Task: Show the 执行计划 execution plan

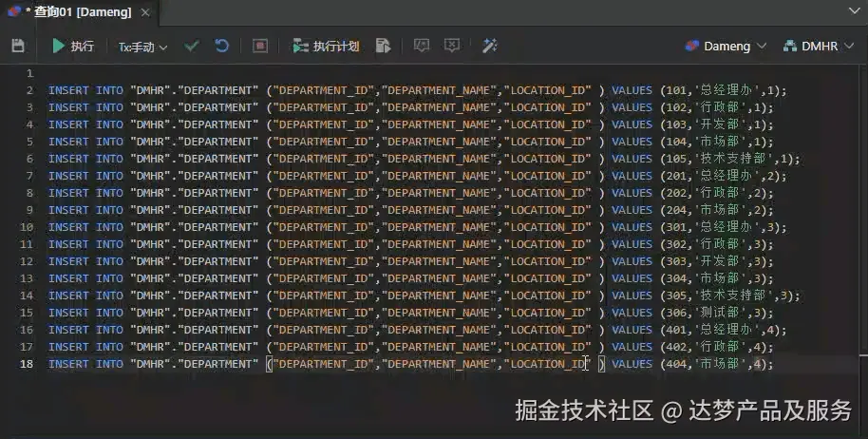Action: coord(326,46)
